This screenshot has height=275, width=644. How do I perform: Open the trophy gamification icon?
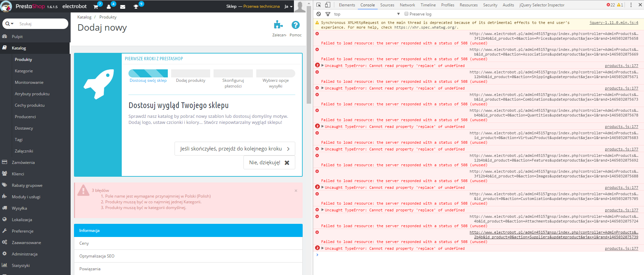point(136,7)
